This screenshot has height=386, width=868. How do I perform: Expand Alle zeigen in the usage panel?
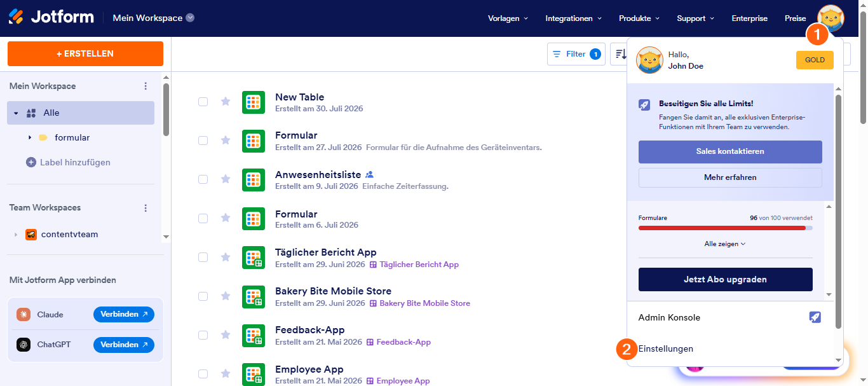(x=725, y=244)
